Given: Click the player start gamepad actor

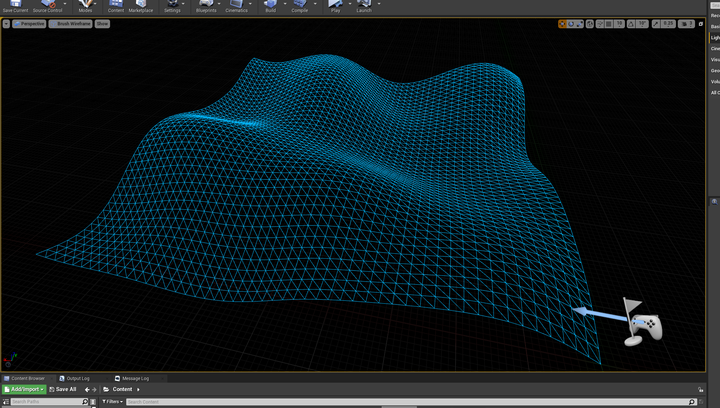Looking at the screenshot, I should click(648, 327).
